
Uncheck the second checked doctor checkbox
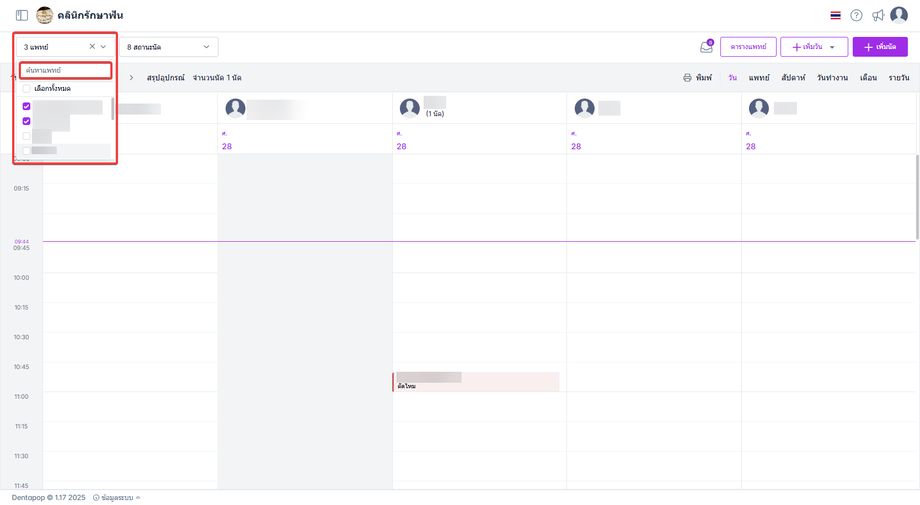point(27,121)
